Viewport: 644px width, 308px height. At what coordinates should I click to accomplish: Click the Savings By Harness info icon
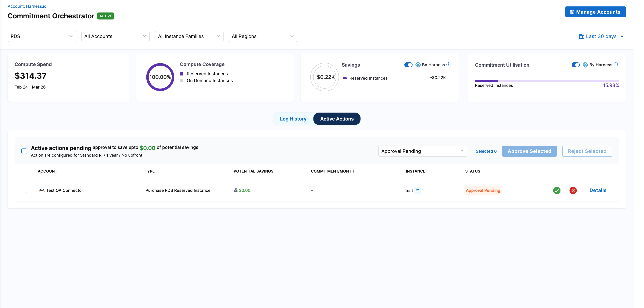449,65
